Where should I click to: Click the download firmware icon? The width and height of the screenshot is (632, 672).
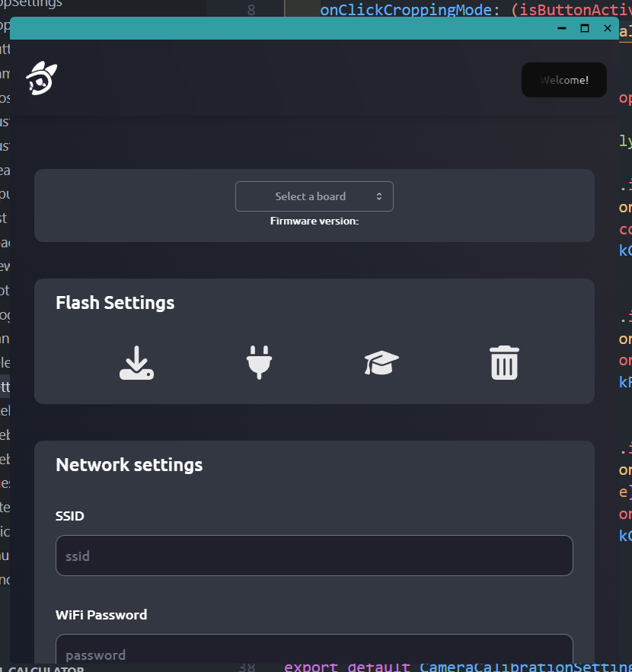[x=136, y=362]
